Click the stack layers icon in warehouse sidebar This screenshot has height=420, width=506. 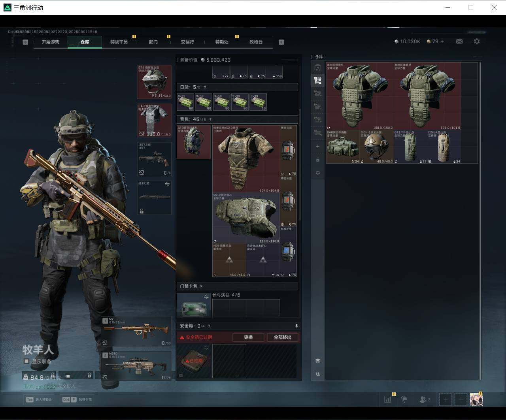(317, 361)
